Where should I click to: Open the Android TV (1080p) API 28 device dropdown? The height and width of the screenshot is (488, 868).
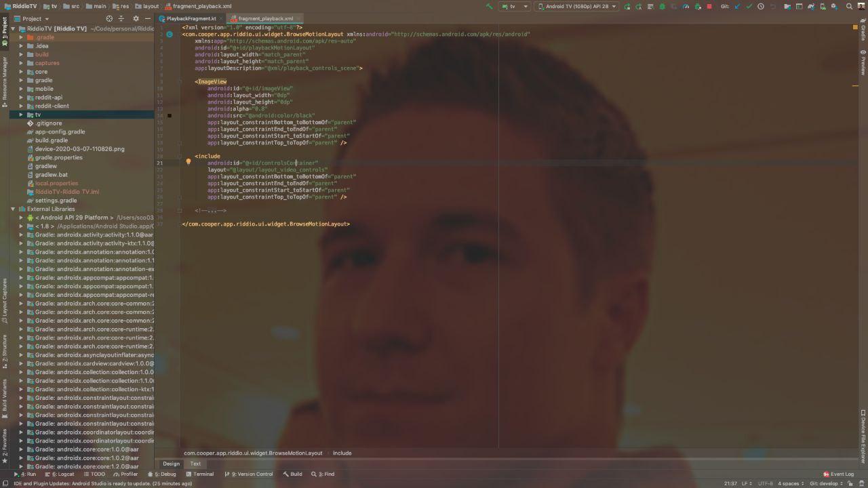click(576, 6)
